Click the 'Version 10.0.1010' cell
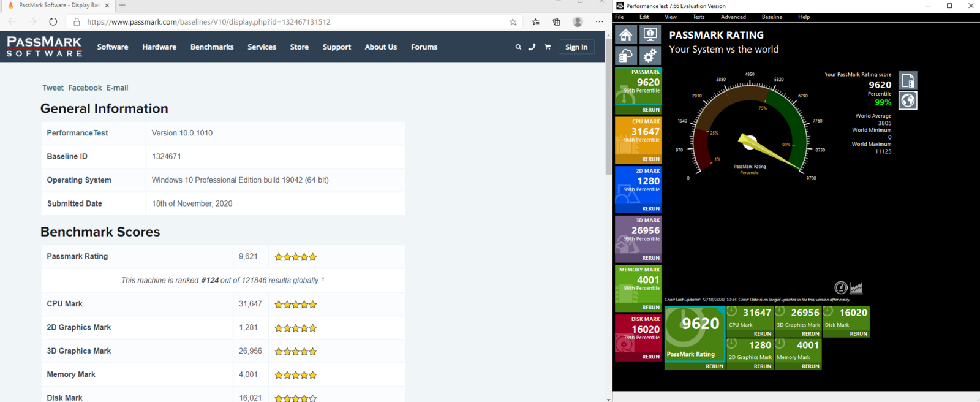The height and width of the screenshot is (402, 980). click(x=276, y=133)
